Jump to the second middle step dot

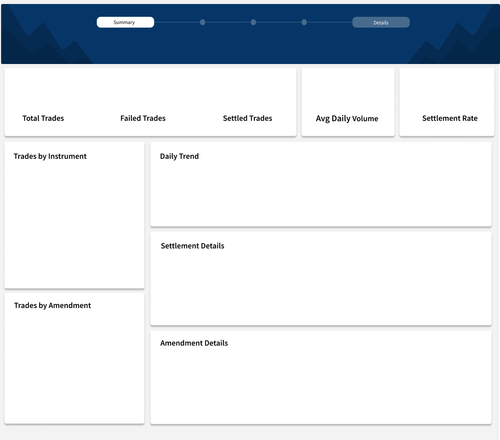[x=253, y=22]
